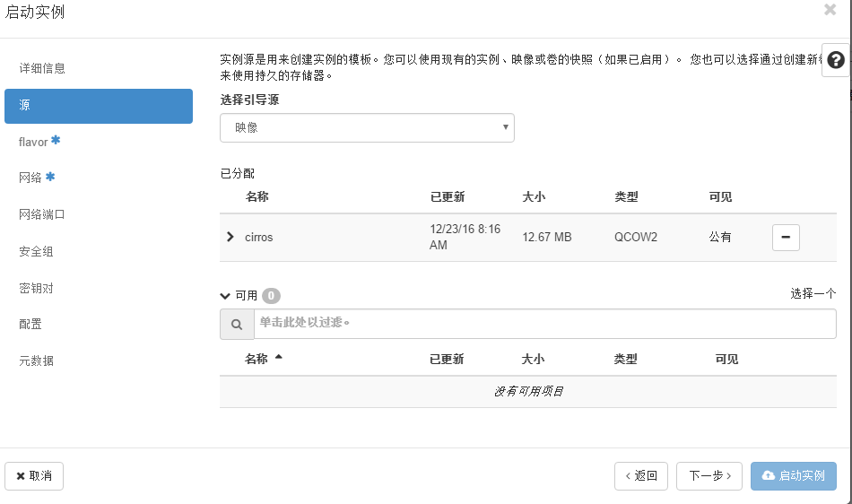The image size is (852, 504).
Task: Focus the 单击此处以过滤 filter field
Action: [x=545, y=324]
